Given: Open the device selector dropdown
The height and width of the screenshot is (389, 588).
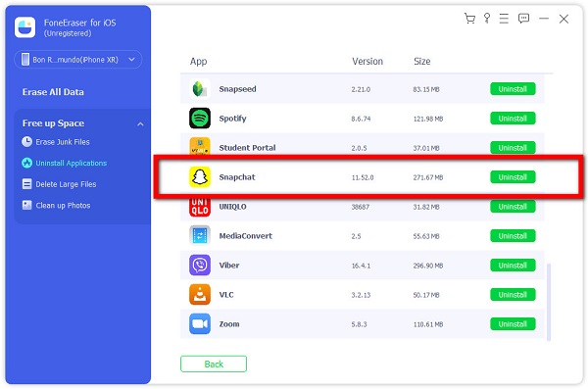Looking at the screenshot, I should point(78,59).
